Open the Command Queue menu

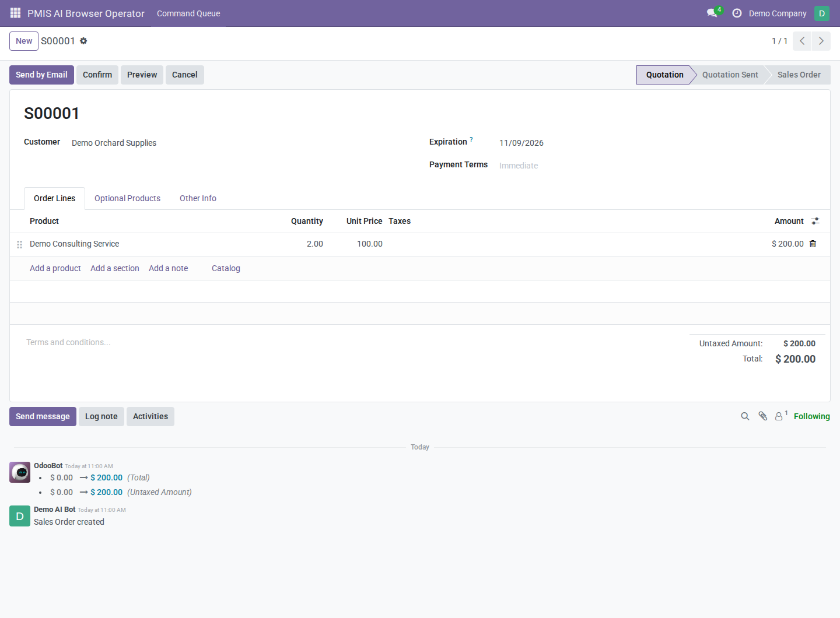coord(188,13)
